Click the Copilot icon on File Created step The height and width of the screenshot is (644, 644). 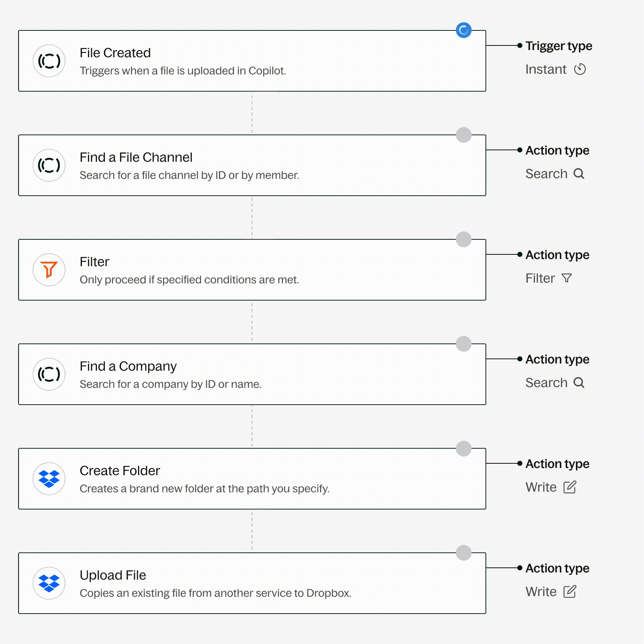click(x=49, y=61)
